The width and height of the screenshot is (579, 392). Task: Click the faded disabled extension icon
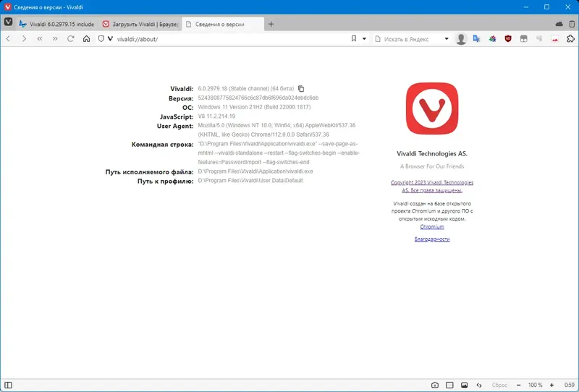point(539,39)
